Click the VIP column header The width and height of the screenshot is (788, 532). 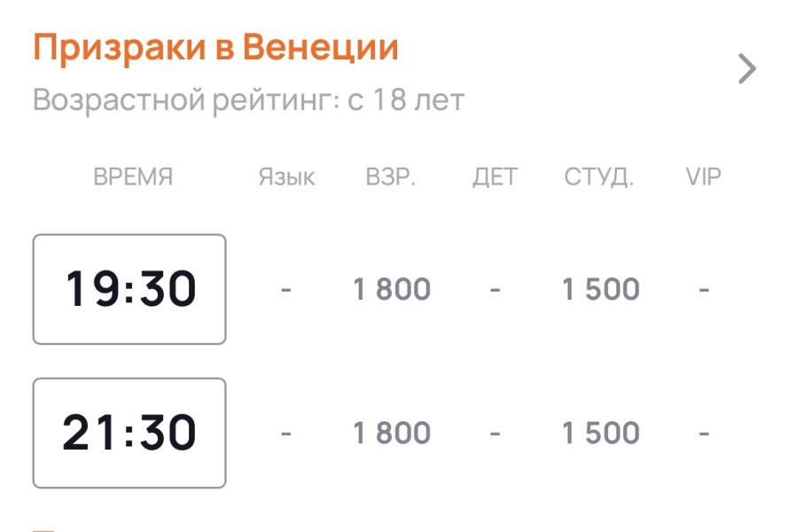pos(704,177)
